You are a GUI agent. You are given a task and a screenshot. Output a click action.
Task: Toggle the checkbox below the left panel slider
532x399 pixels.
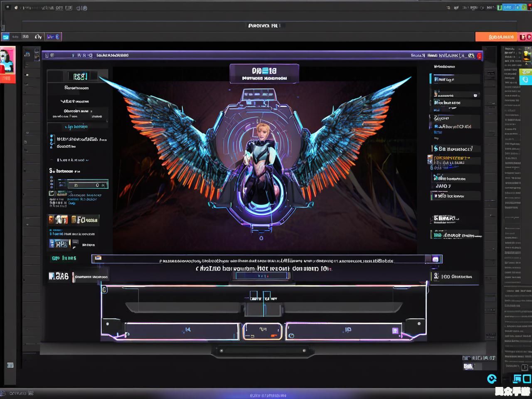coord(52,193)
